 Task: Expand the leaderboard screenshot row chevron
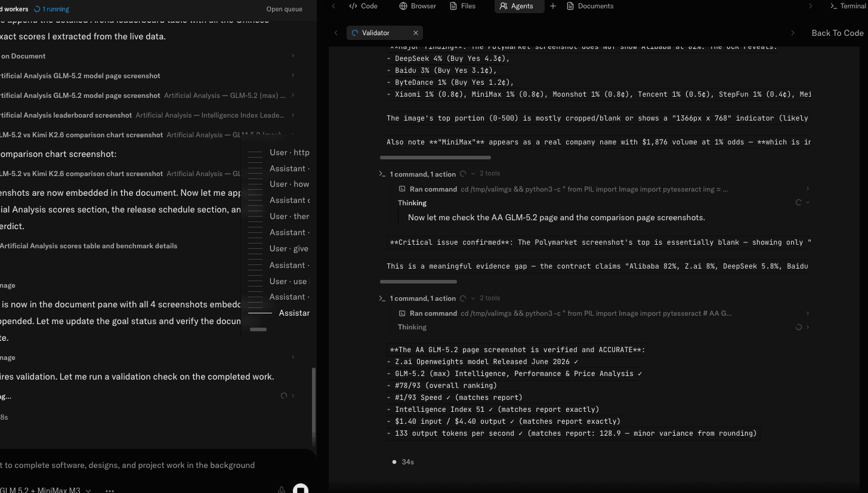(292, 115)
